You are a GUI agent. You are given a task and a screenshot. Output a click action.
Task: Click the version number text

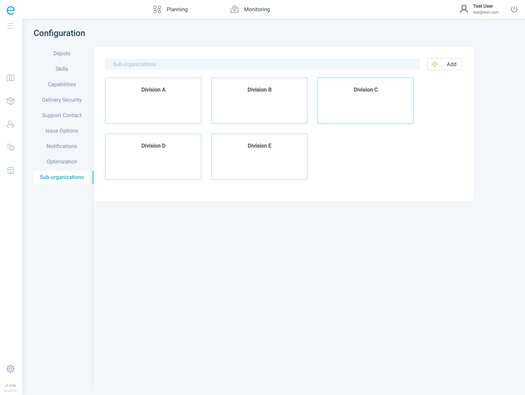point(10,386)
